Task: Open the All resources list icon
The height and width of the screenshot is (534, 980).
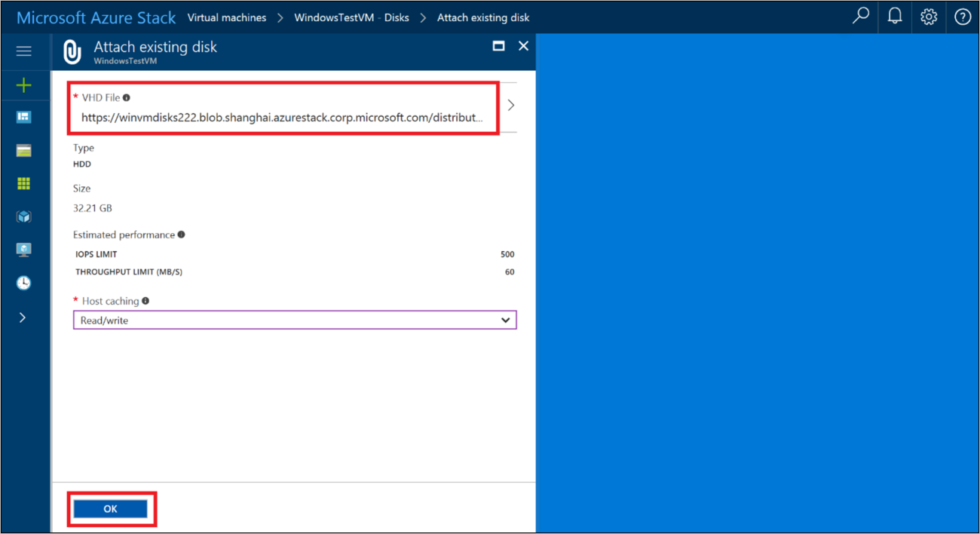Action: tap(23, 150)
